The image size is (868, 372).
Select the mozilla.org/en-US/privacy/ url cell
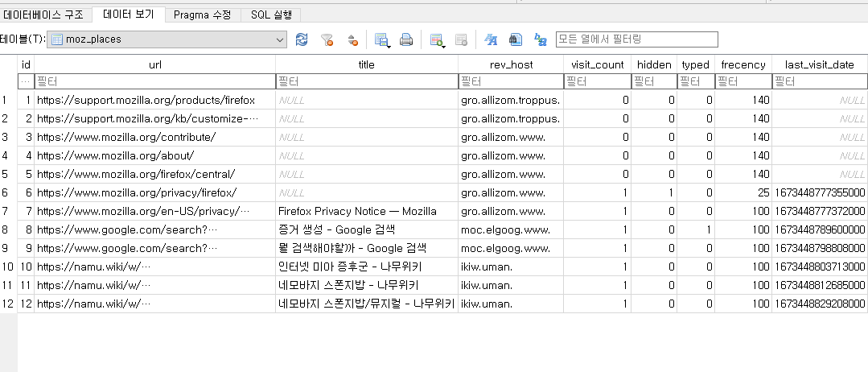(155, 211)
